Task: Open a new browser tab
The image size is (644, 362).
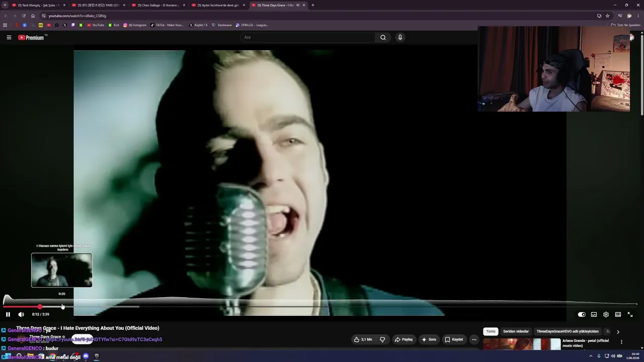Action: pyautogui.click(x=312, y=5)
